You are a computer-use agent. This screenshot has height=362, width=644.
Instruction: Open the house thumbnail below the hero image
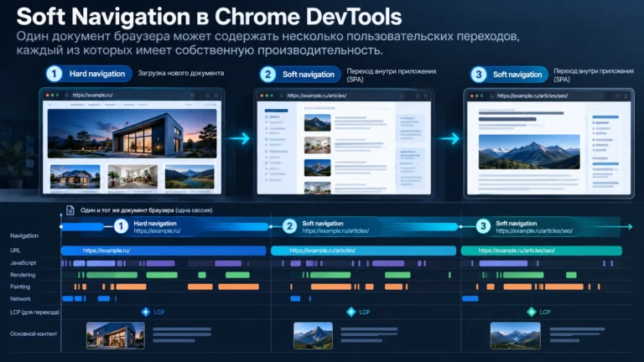[75, 177]
